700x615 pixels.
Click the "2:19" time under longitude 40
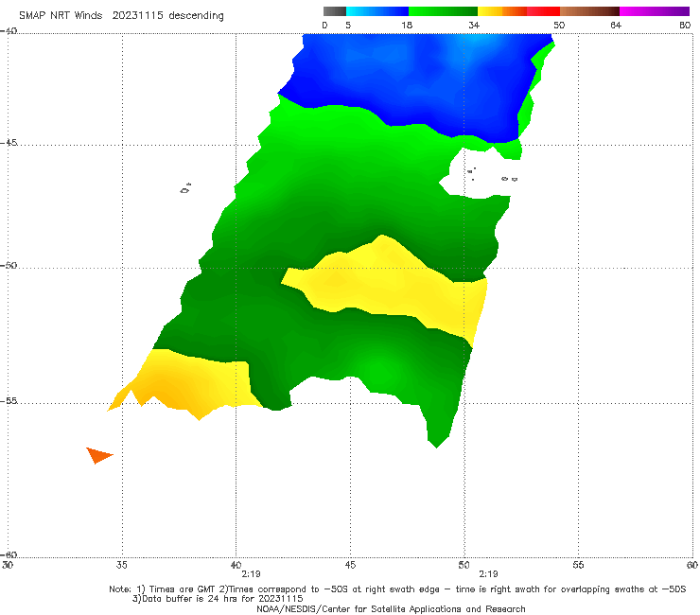251,574
